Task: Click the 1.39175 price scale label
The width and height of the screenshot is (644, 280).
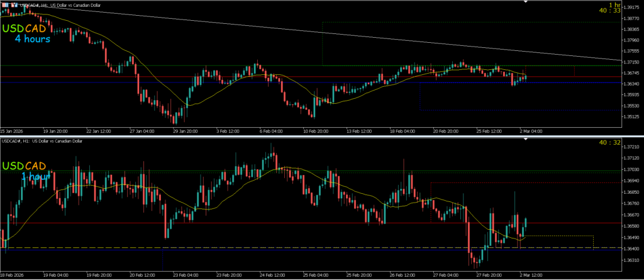Action: point(631,8)
